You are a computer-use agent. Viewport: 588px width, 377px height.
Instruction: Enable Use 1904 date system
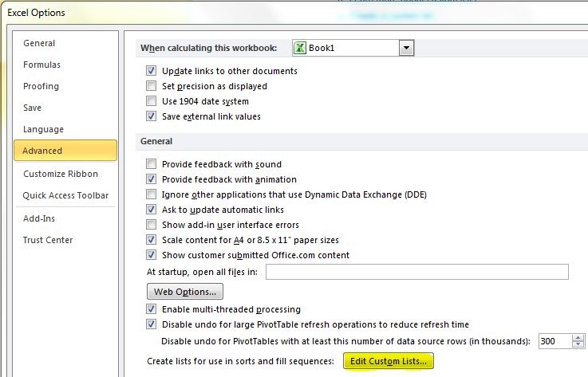(151, 100)
